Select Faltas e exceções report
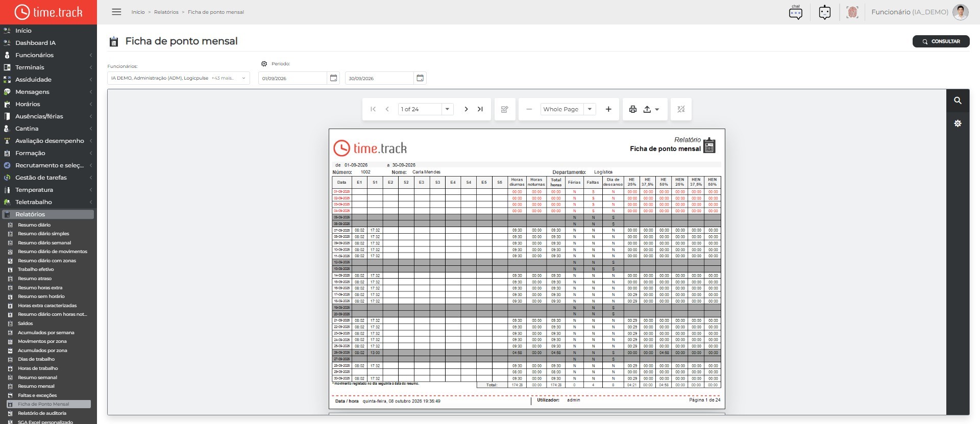 (37, 395)
